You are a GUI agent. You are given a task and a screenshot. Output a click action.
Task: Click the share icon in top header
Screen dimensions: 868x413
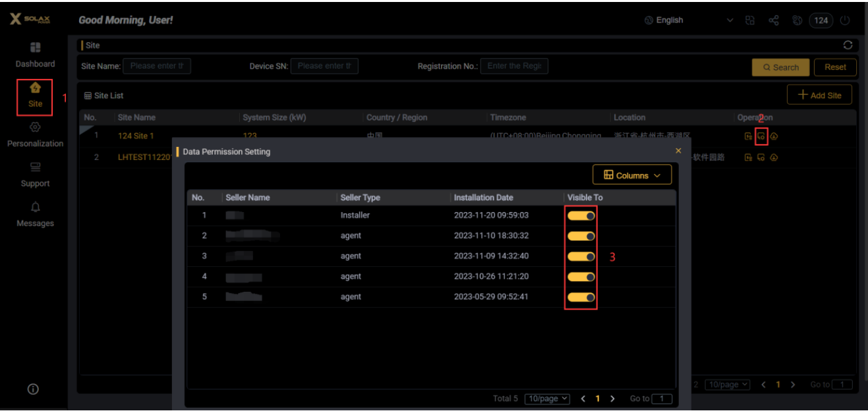pos(774,20)
